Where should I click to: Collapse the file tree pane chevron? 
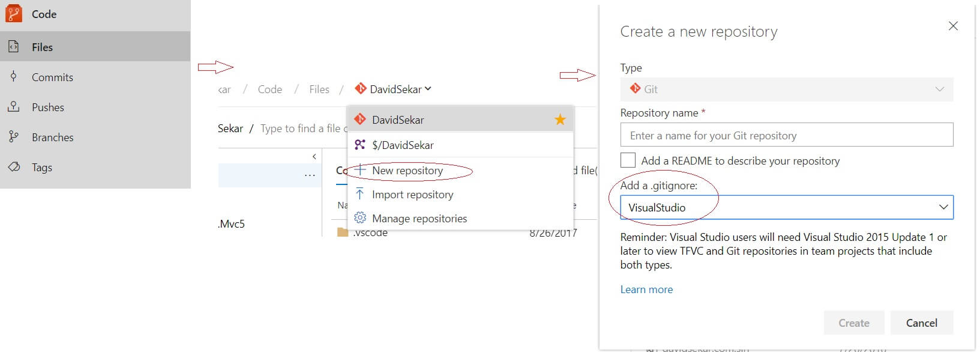[314, 157]
